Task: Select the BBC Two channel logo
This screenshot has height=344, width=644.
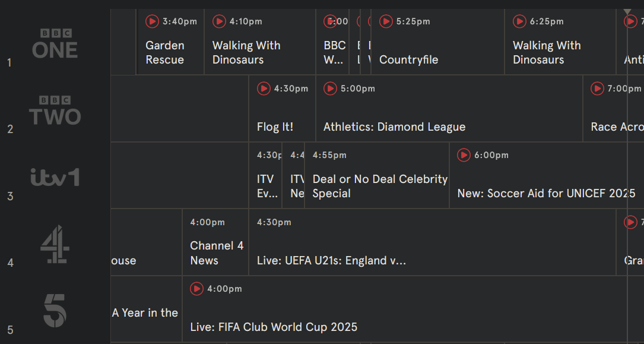Action: coord(55,110)
